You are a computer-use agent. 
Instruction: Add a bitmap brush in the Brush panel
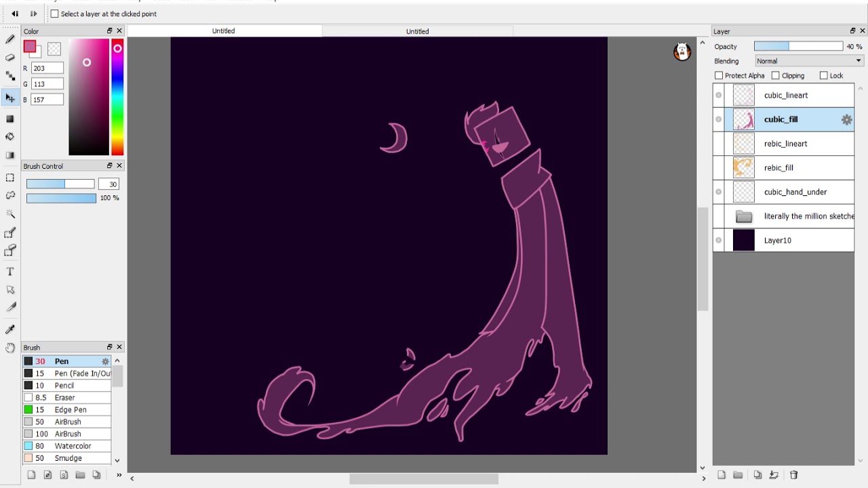[x=47, y=475]
